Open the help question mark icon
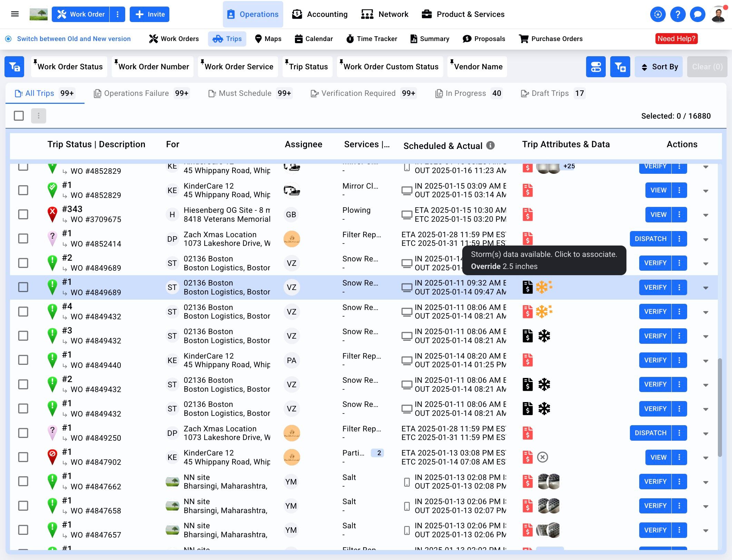The image size is (732, 560). click(677, 14)
